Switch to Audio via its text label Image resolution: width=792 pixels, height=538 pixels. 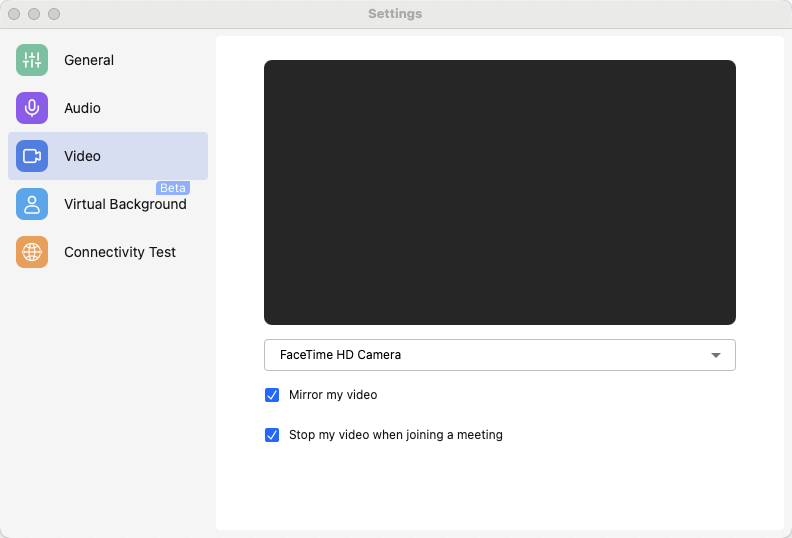(82, 108)
